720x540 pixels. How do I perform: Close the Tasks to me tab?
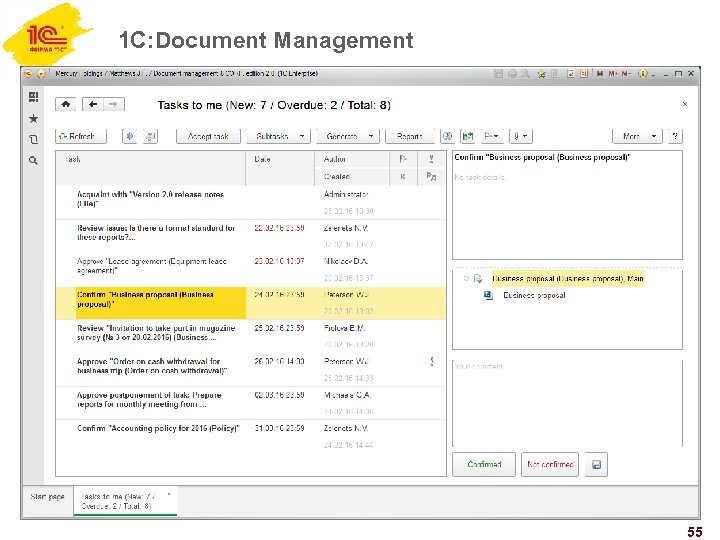169,495
